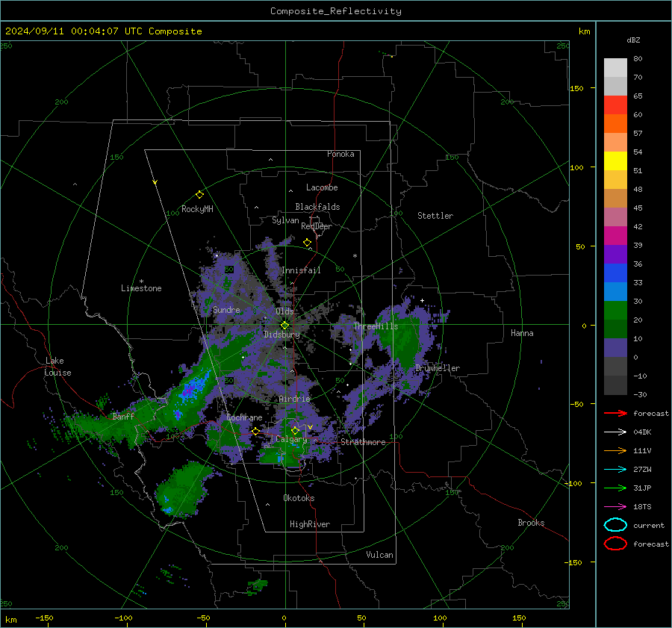672x628 pixels.
Task: Click the red forecast arrow legend icon
Action: click(x=615, y=413)
